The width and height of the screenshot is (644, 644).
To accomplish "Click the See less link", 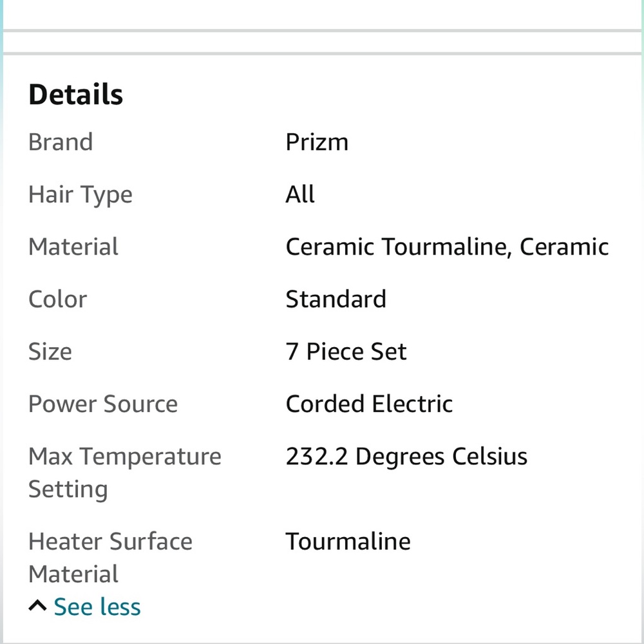I will coord(97,607).
